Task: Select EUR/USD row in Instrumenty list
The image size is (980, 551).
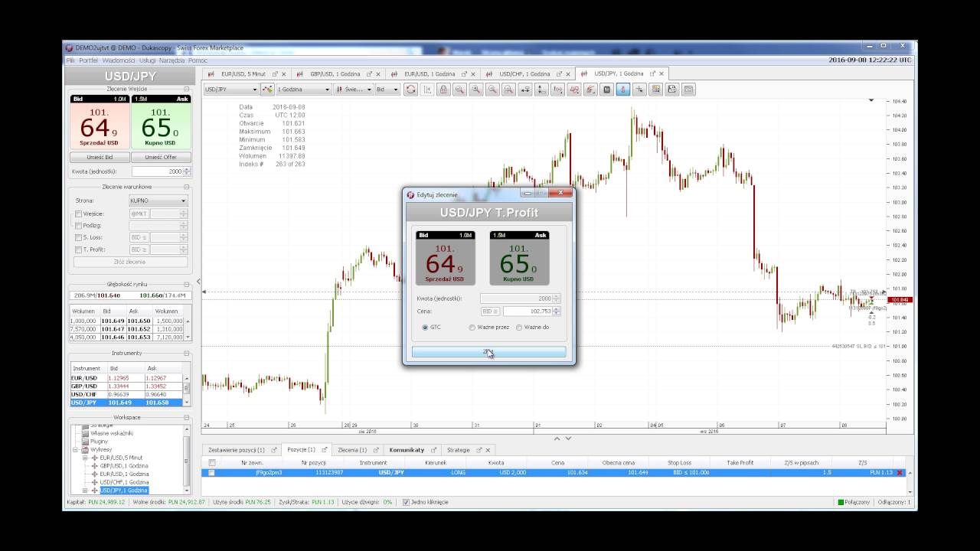Action: [x=126, y=378]
